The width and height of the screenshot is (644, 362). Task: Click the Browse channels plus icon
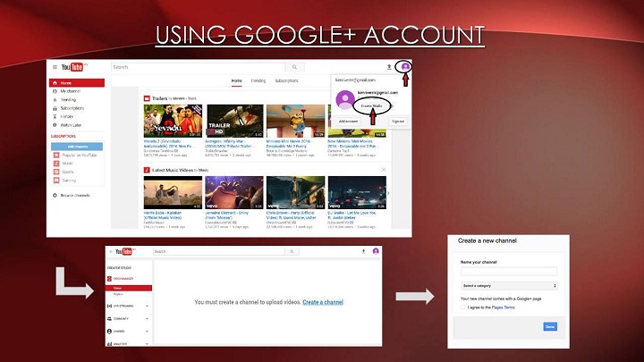coord(55,196)
